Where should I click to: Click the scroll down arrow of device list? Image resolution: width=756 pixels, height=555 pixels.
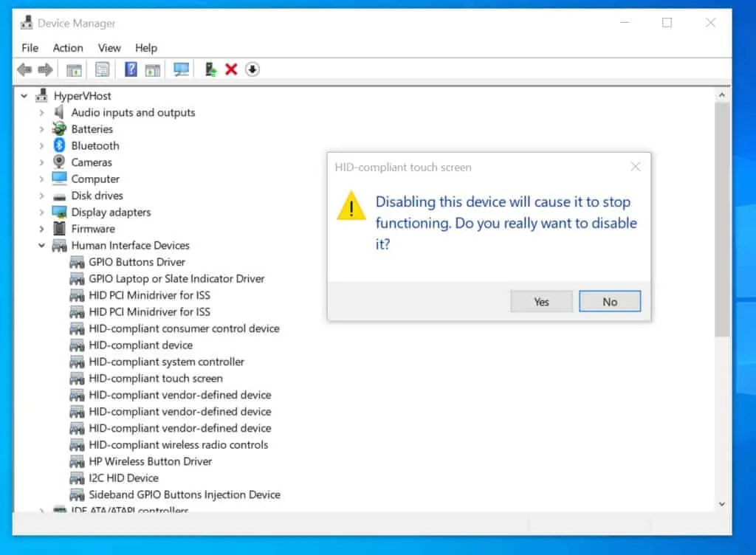[722, 503]
